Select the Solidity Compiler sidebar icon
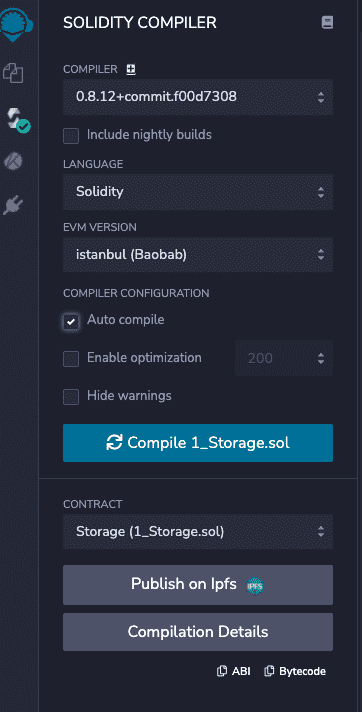 18,120
